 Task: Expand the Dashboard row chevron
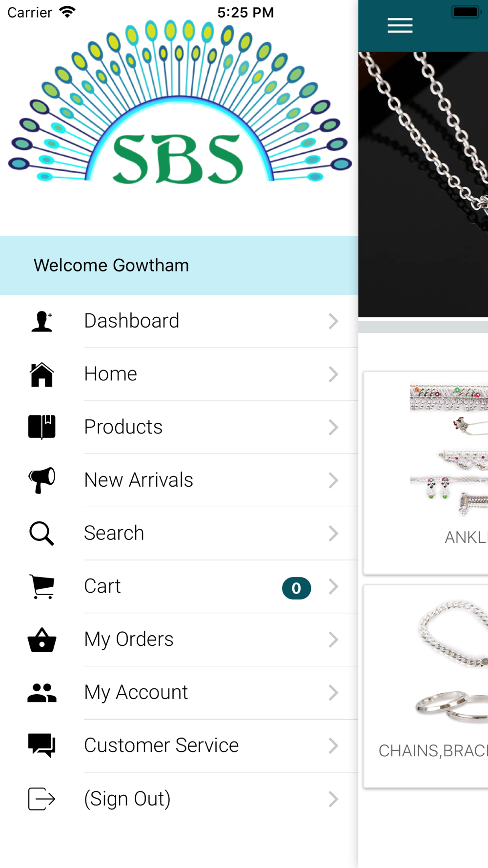pyautogui.click(x=333, y=321)
